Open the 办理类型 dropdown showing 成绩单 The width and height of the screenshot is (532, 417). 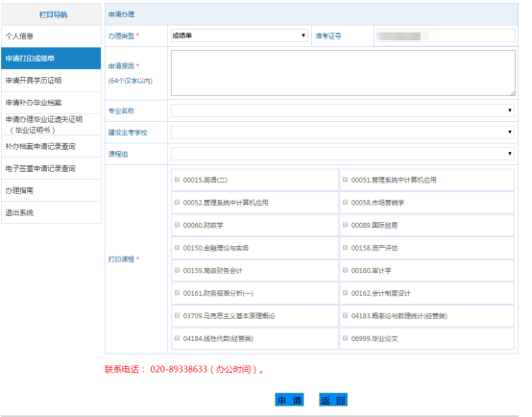pos(239,36)
